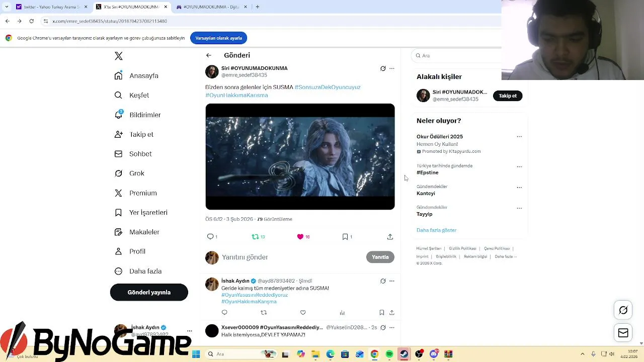Share İshak Aydın's reply
The width and height of the screenshot is (644, 362).
click(x=392, y=312)
